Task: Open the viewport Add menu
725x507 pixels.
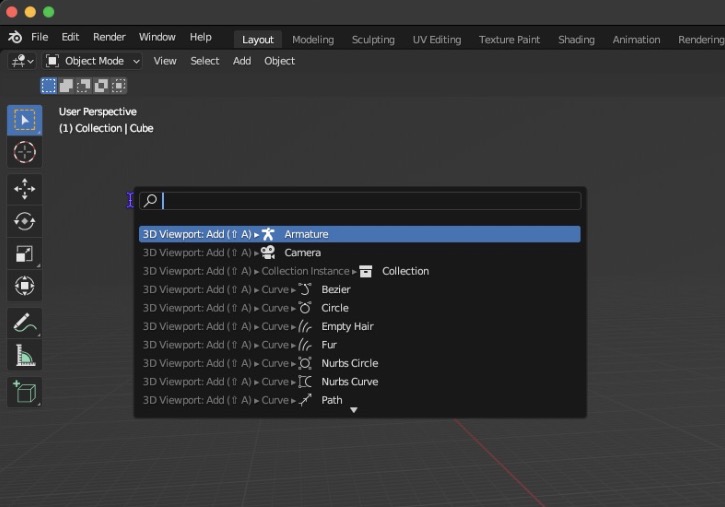Action: click(x=242, y=61)
